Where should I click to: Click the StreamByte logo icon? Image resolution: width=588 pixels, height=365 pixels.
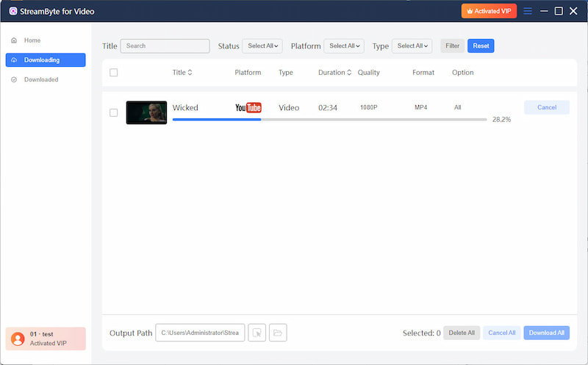13,11
